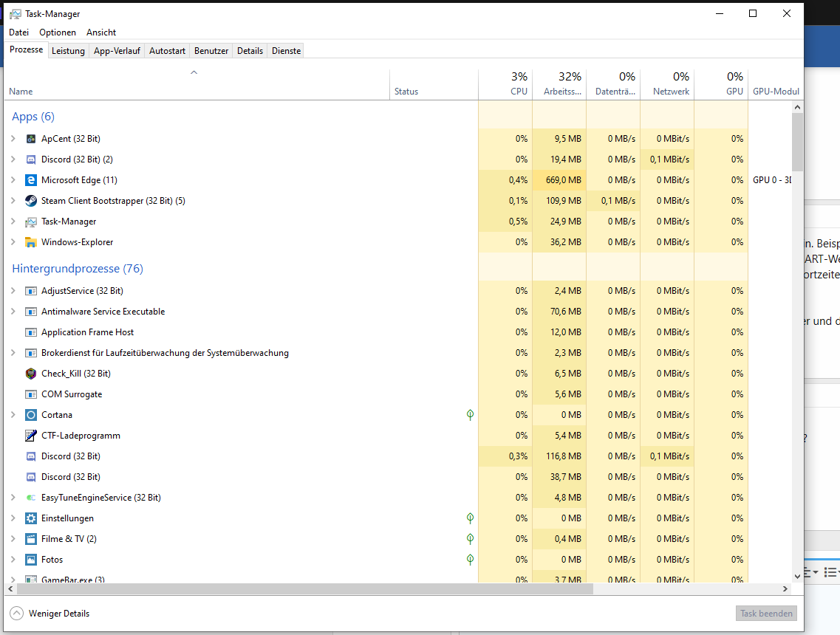Viewport: 840px width, 635px height.
Task: Expand the Microsoft Edge (11) group
Action: (x=13, y=180)
